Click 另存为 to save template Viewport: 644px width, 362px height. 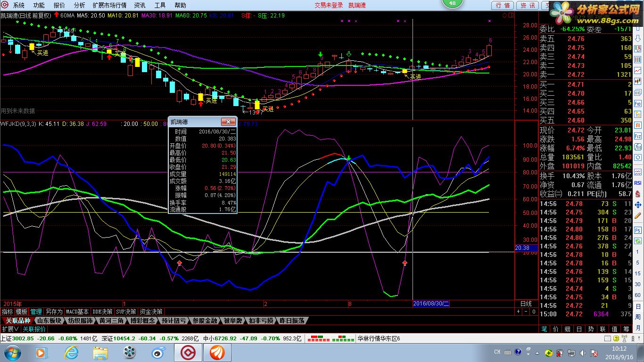click(x=53, y=312)
